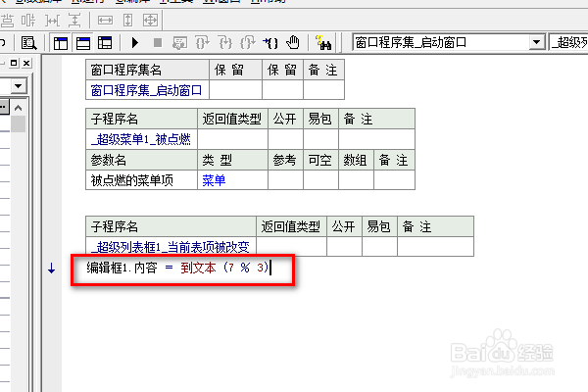Image resolution: width=588 pixels, height=392 pixels.
Task: Click the gray stop-execution square icon
Action: (158, 43)
